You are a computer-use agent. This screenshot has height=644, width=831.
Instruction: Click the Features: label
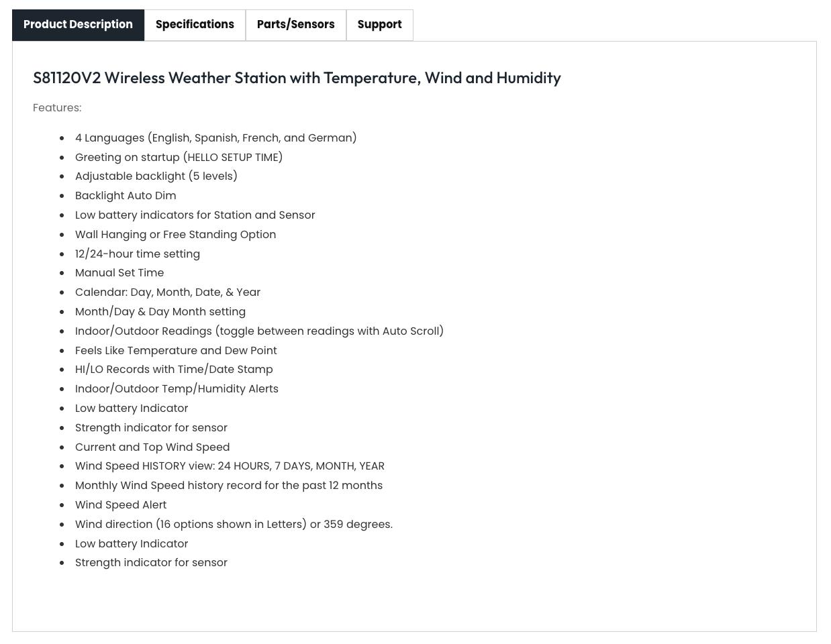coord(57,108)
